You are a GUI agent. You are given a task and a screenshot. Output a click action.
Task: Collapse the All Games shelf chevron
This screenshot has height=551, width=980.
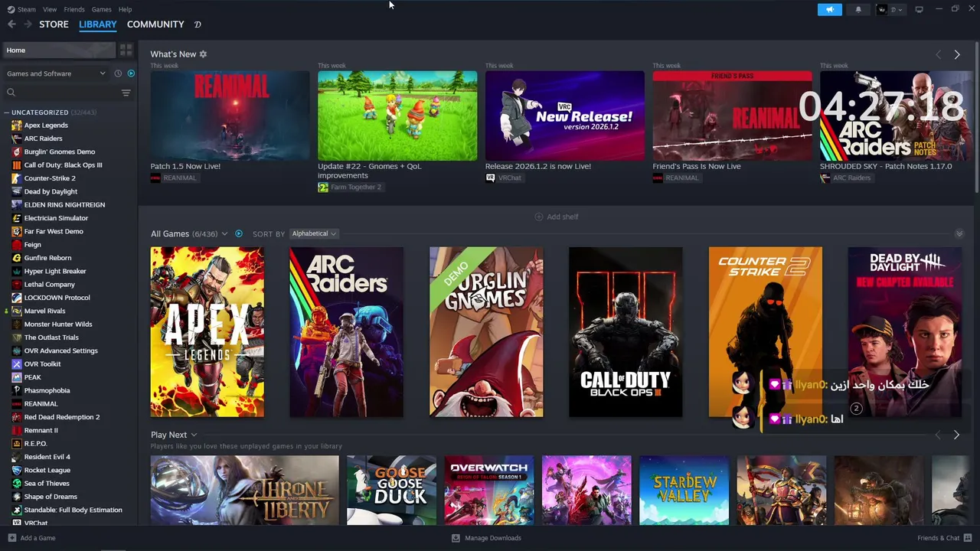(959, 233)
